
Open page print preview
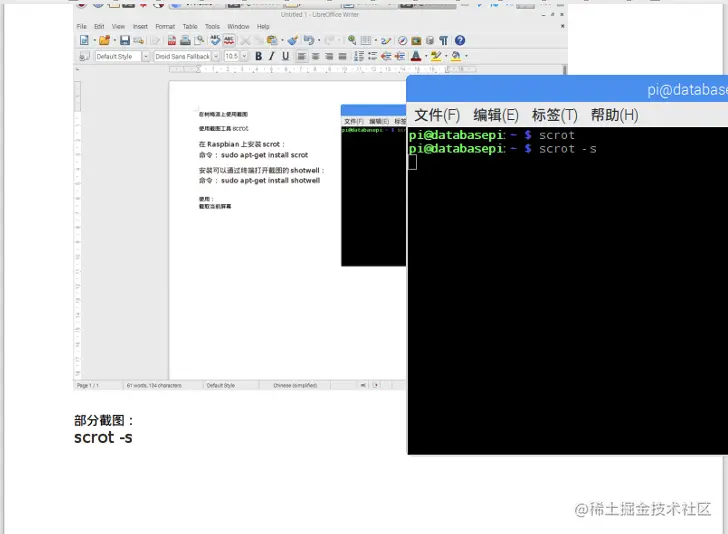(199, 40)
